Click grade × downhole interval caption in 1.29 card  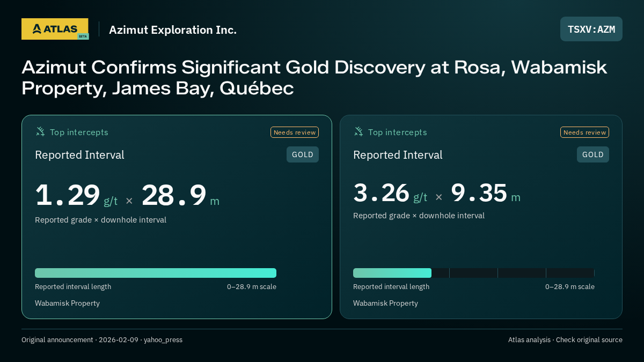[100, 220]
